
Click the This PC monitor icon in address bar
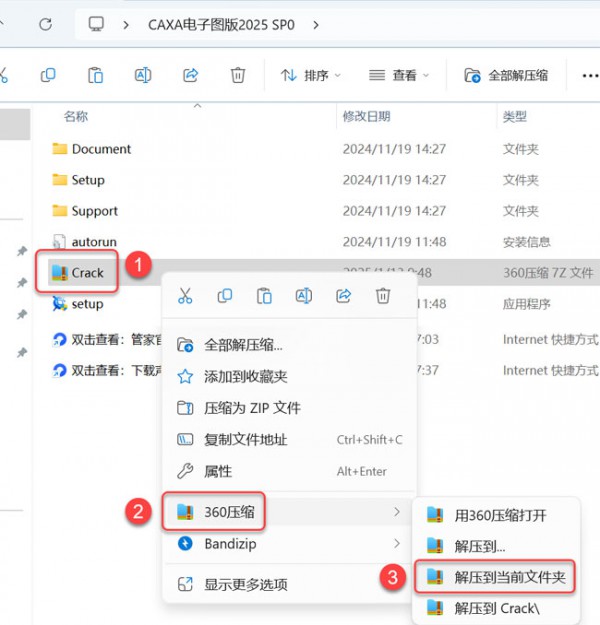[x=96, y=24]
